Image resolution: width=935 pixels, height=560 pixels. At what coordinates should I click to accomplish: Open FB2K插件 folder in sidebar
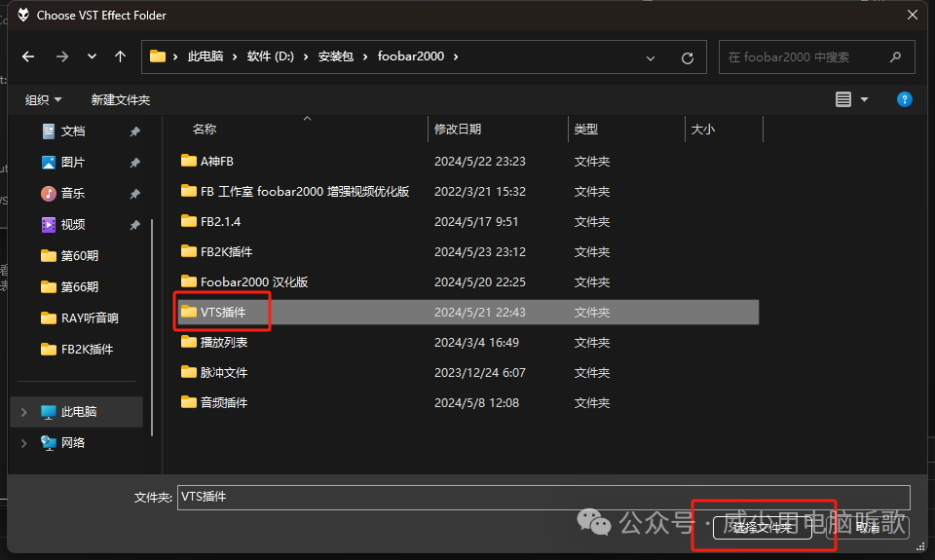[x=77, y=349]
